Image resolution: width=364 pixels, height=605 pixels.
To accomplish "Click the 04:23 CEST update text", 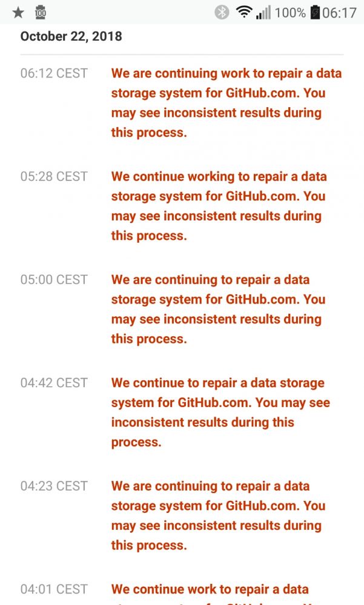I will pos(226,515).
